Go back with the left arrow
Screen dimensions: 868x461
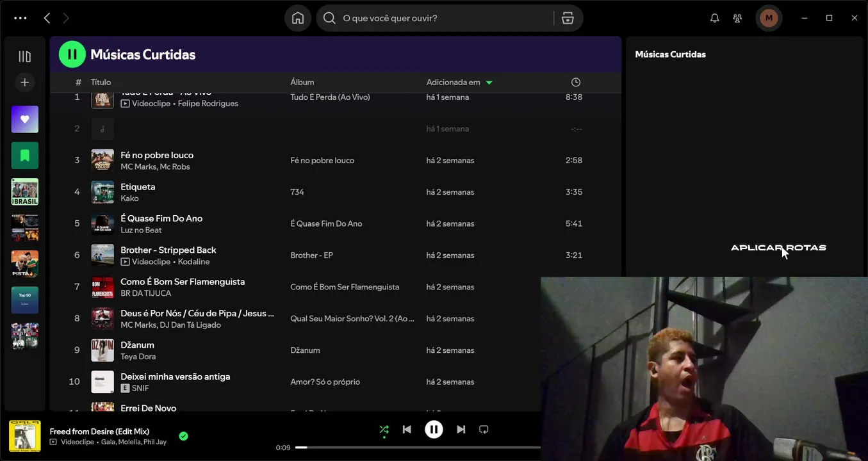tap(47, 18)
